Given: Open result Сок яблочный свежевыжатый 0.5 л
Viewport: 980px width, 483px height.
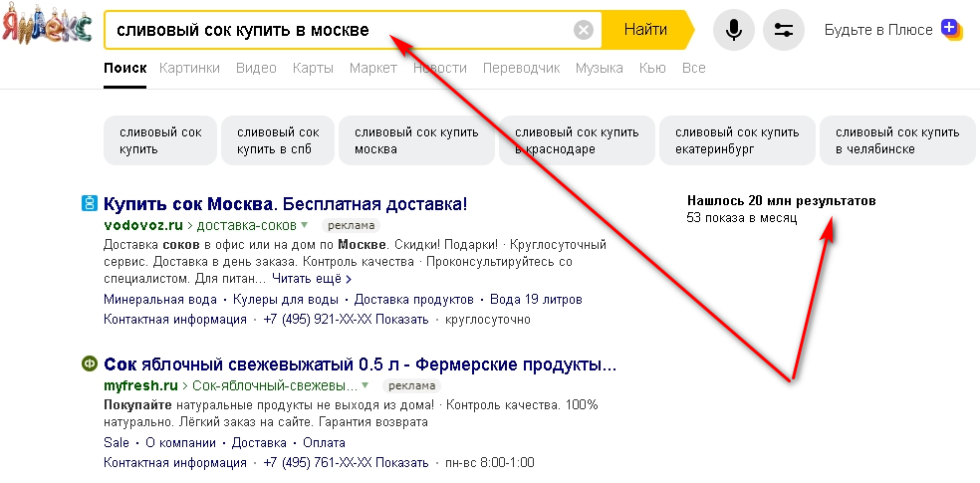Looking at the screenshot, I should [360, 364].
